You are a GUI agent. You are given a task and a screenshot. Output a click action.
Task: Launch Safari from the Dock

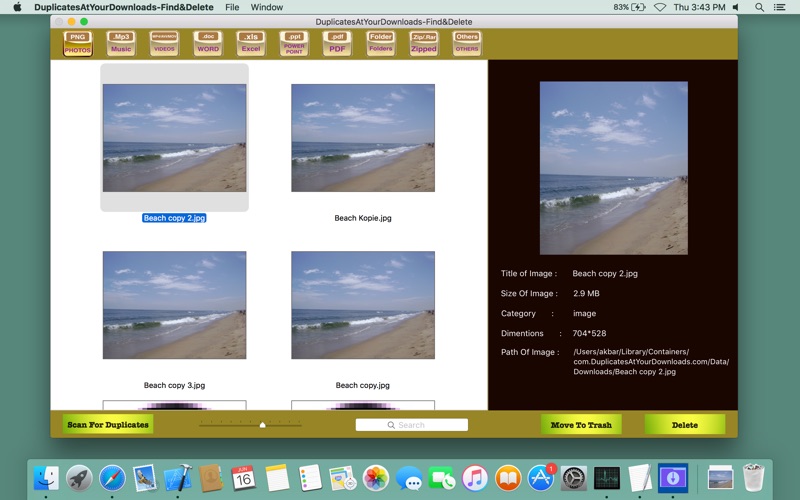pyautogui.click(x=112, y=479)
